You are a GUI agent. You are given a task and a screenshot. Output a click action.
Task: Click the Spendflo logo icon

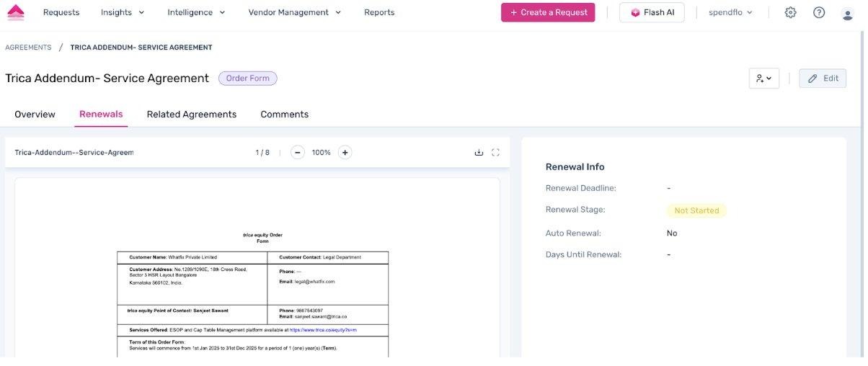pos(15,12)
